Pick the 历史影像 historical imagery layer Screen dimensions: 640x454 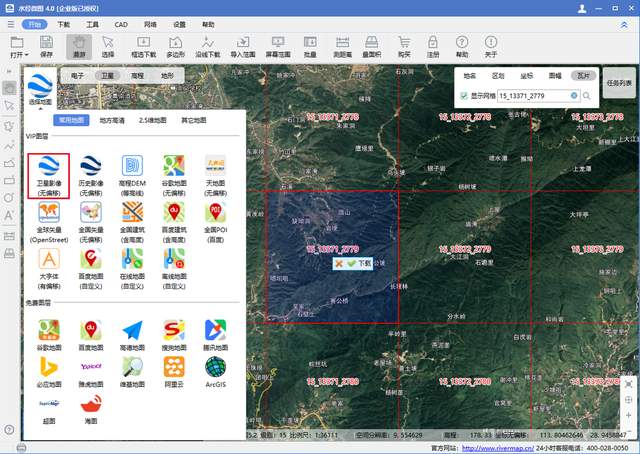(91, 174)
